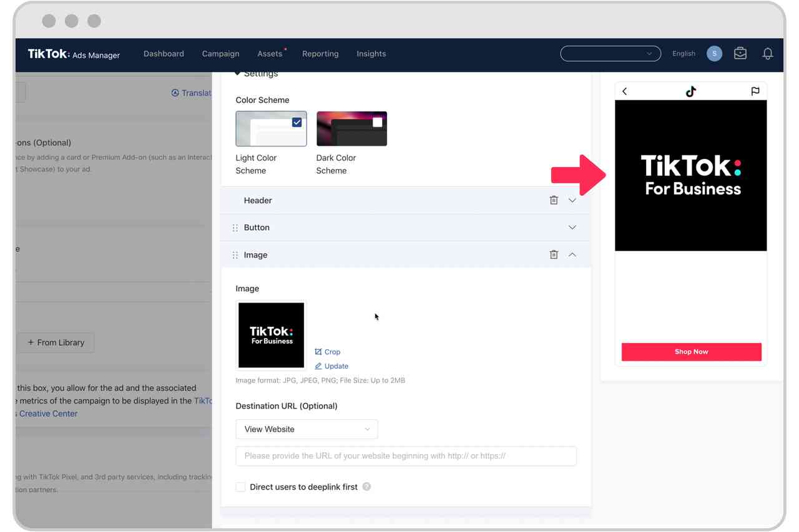The image size is (799, 532).
Task: Click the back arrow in phone preview
Action: pyautogui.click(x=625, y=91)
